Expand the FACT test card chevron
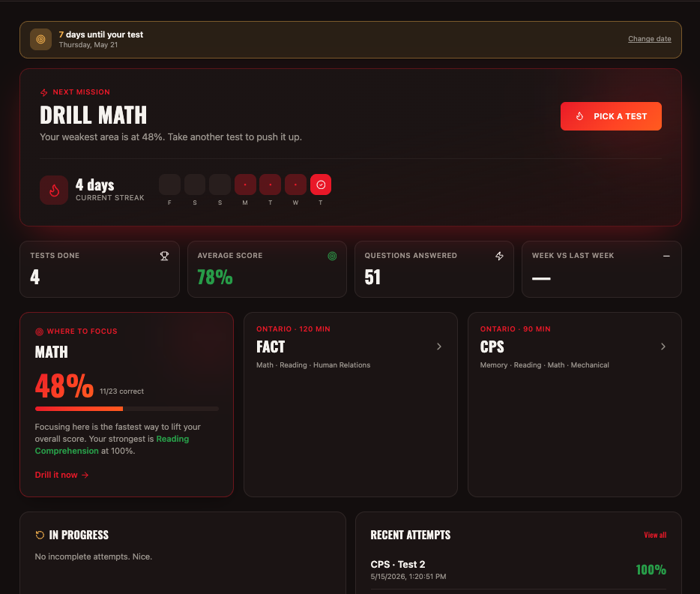This screenshot has width=700, height=594. click(439, 346)
